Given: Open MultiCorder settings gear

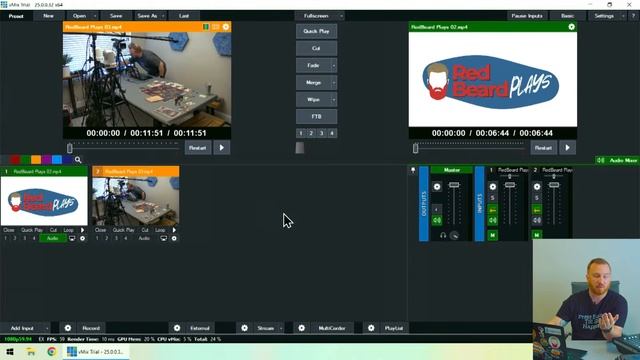Looking at the screenshot, I should [301, 328].
